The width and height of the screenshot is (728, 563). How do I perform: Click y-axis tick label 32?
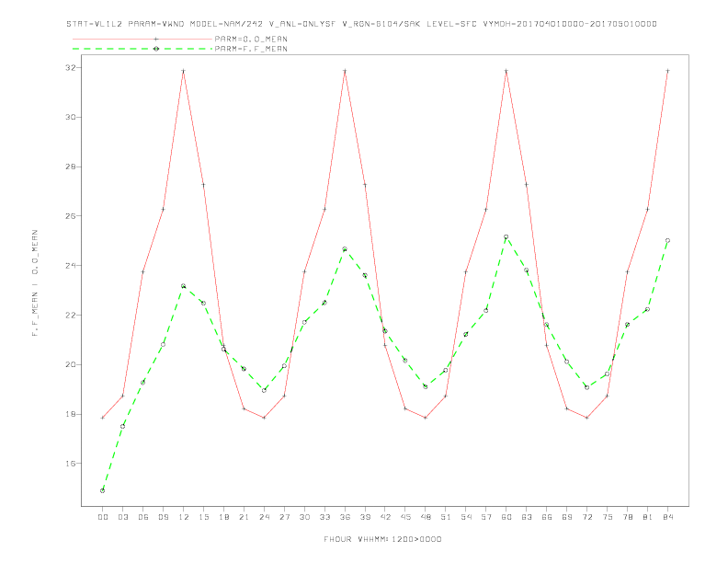tap(70, 67)
